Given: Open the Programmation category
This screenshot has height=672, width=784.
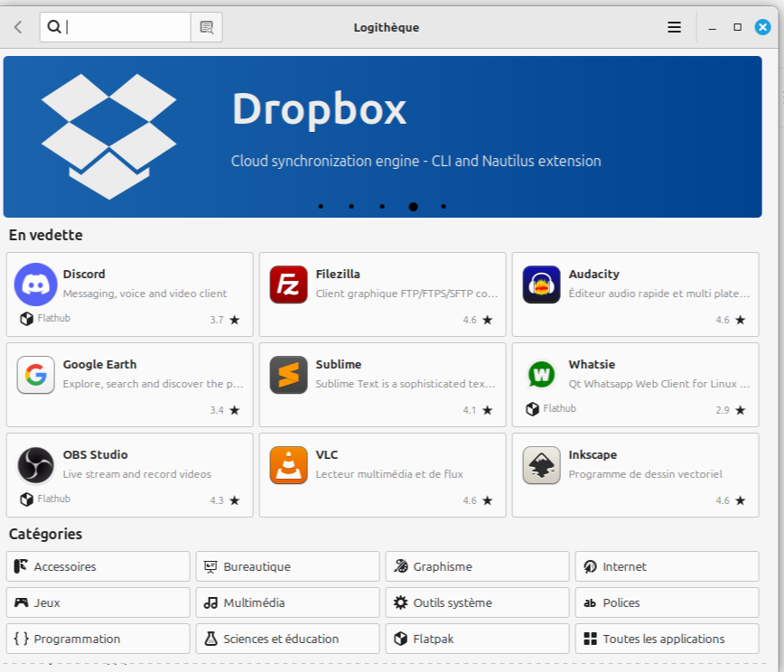Looking at the screenshot, I should click(98, 639).
